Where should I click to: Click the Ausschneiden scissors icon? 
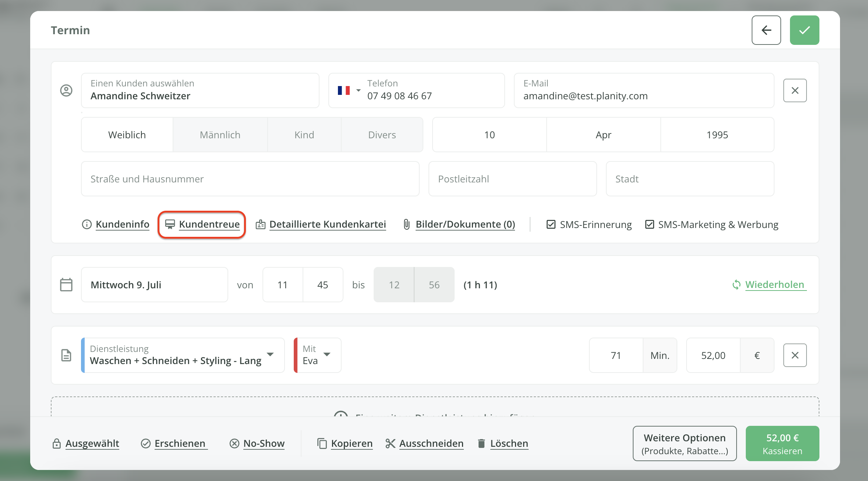pos(390,443)
